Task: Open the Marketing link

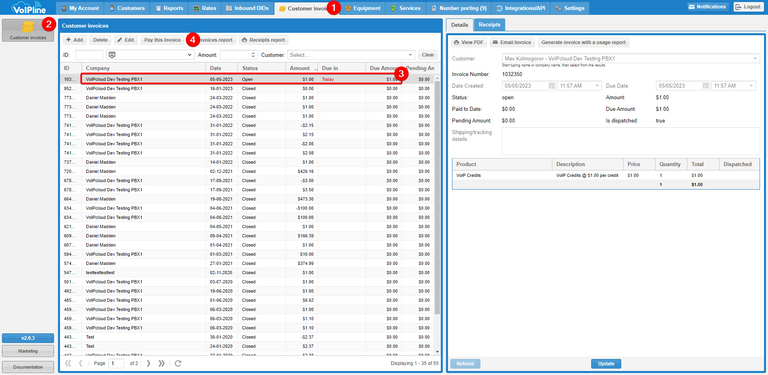Action: click(28, 351)
